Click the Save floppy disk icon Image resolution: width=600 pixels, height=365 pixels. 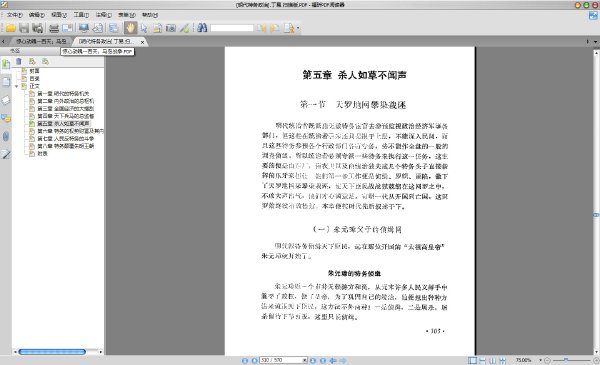(24, 28)
